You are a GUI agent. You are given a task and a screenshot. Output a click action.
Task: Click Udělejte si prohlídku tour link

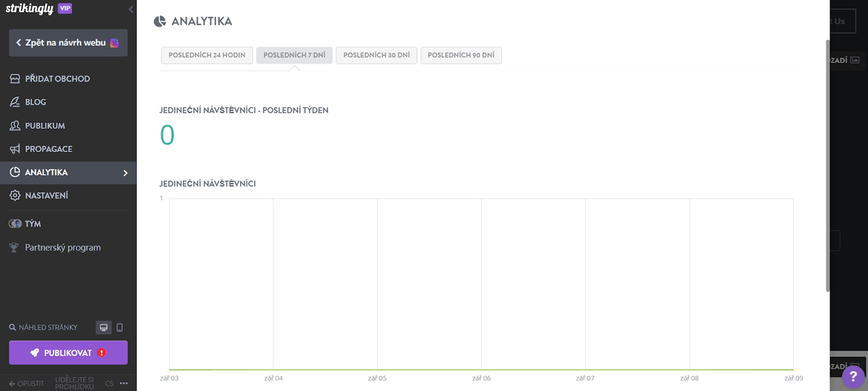75,382
